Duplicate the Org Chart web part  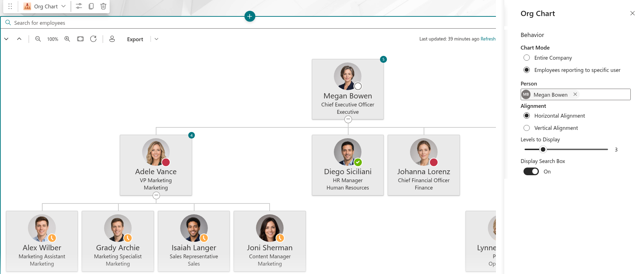(x=91, y=6)
